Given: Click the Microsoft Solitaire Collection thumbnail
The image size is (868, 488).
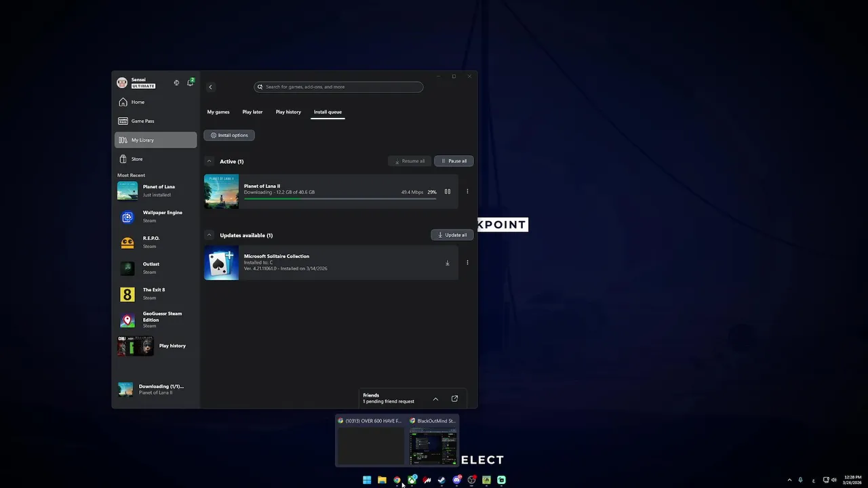Looking at the screenshot, I should pyautogui.click(x=221, y=263).
